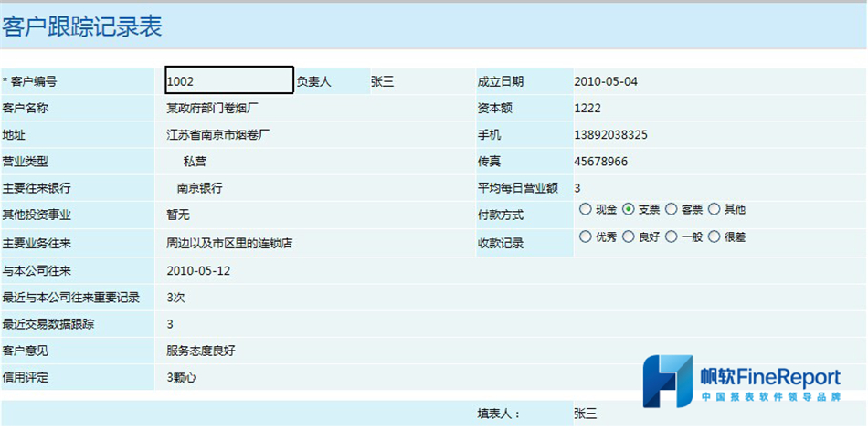The width and height of the screenshot is (868, 430).
Task: Click the 付款方式 label
Action: tap(501, 215)
